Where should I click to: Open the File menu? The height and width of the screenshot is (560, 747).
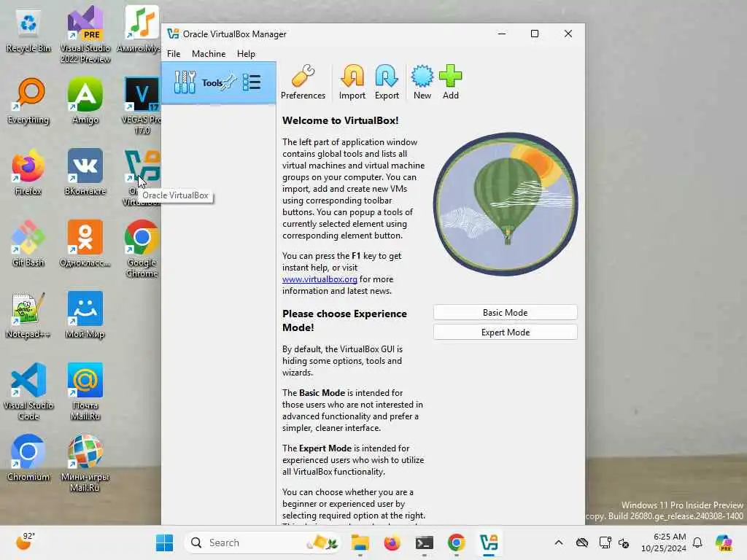(x=174, y=54)
